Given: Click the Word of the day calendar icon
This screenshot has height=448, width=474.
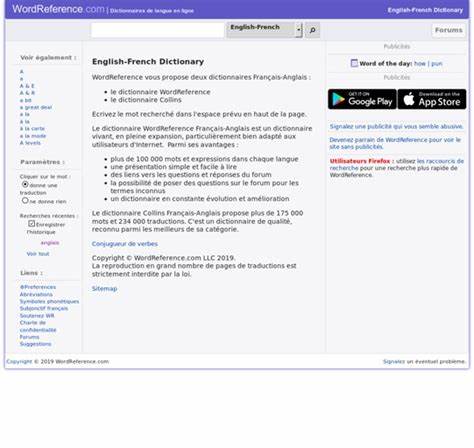Looking at the screenshot, I should coord(354,63).
